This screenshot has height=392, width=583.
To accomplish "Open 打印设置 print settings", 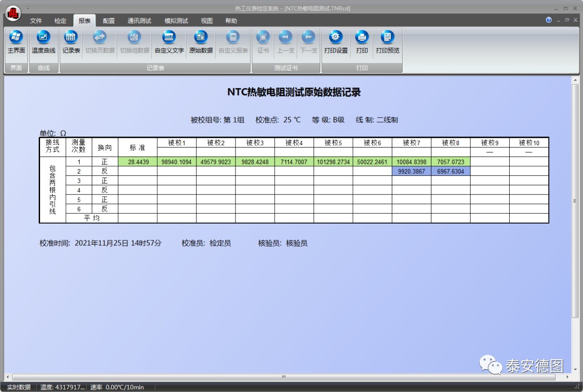I will pos(336,42).
